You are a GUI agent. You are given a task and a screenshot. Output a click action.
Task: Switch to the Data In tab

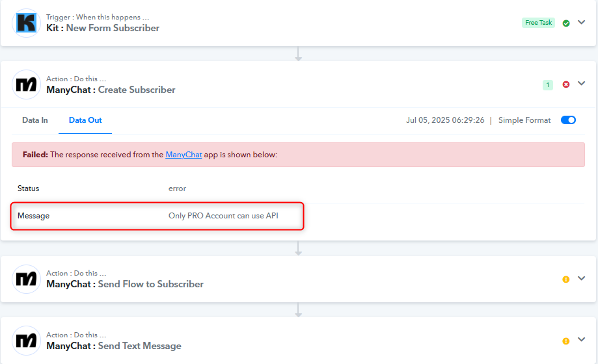tap(35, 120)
